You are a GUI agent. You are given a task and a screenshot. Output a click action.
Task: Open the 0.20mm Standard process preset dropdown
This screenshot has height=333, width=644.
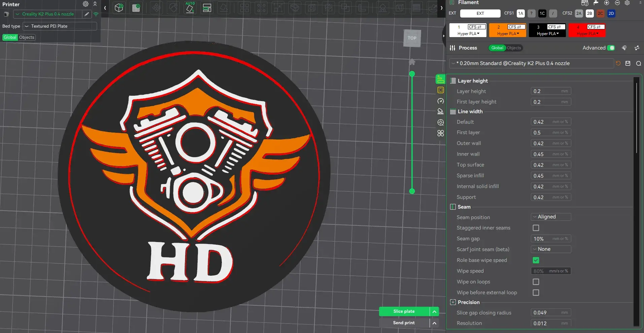[x=532, y=63]
